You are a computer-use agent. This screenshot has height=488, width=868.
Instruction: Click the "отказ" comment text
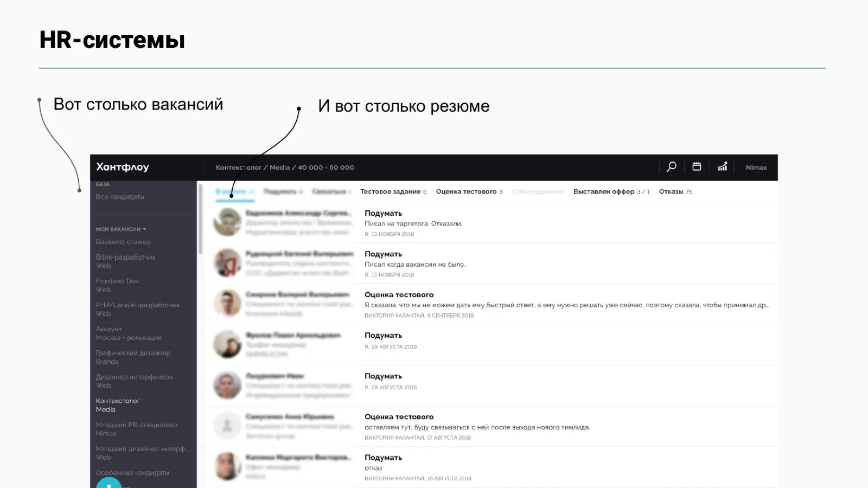click(x=373, y=468)
